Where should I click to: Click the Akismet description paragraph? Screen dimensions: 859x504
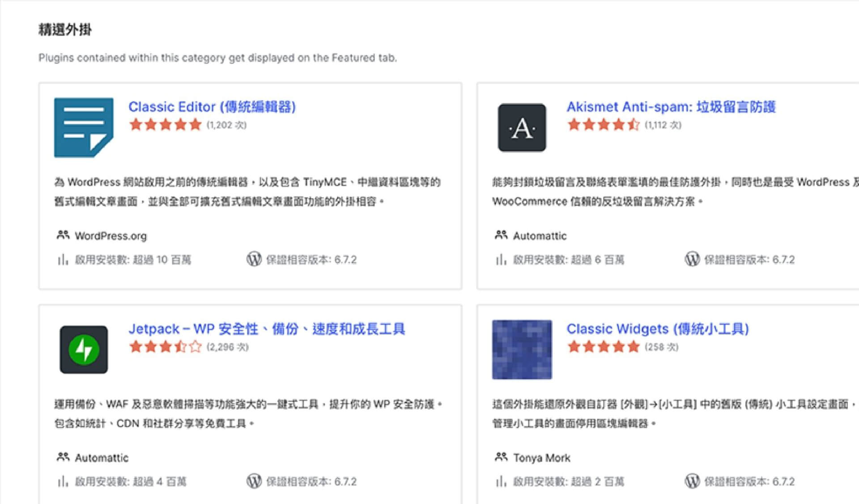click(x=676, y=192)
